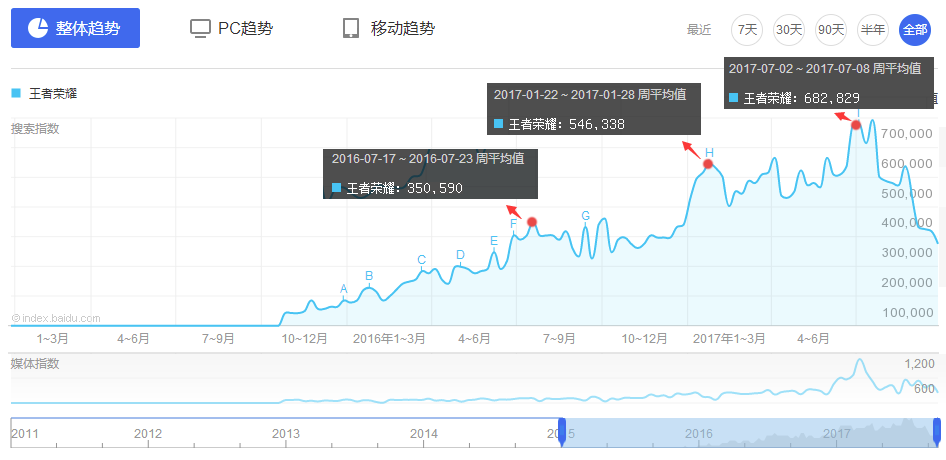Open news marker B on chart

pos(369,276)
